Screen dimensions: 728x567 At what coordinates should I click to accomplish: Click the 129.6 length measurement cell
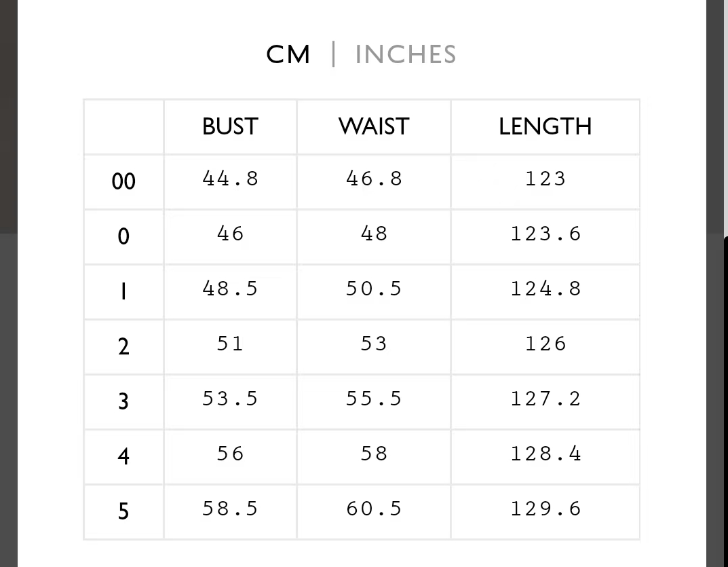click(545, 509)
